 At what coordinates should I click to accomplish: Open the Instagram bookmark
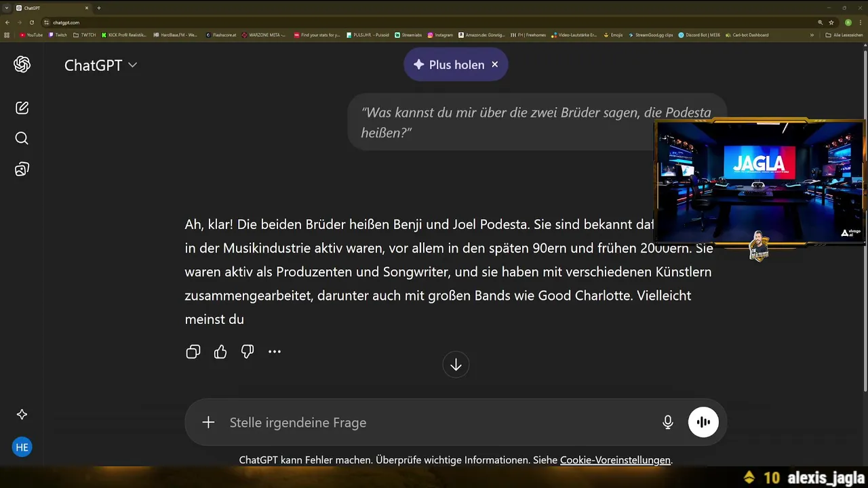coord(441,35)
